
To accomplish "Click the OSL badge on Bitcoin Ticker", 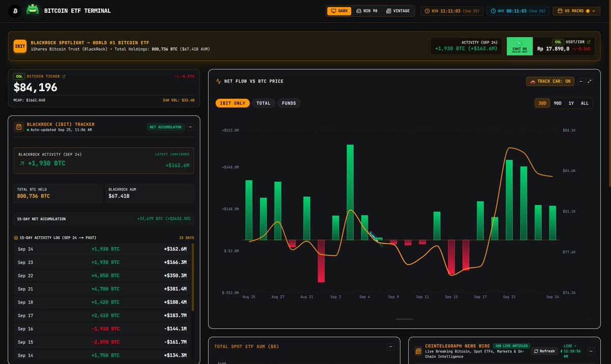I will pyautogui.click(x=20, y=76).
